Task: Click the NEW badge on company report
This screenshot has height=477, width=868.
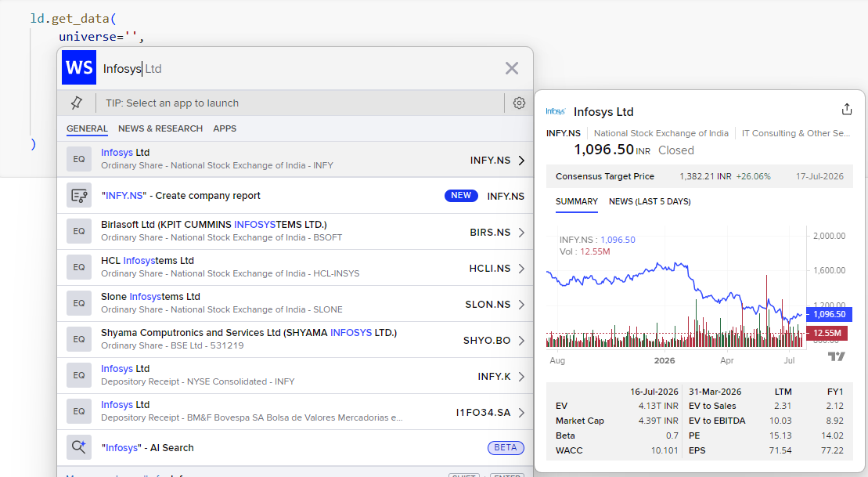Action: pyautogui.click(x=461, y=196)
